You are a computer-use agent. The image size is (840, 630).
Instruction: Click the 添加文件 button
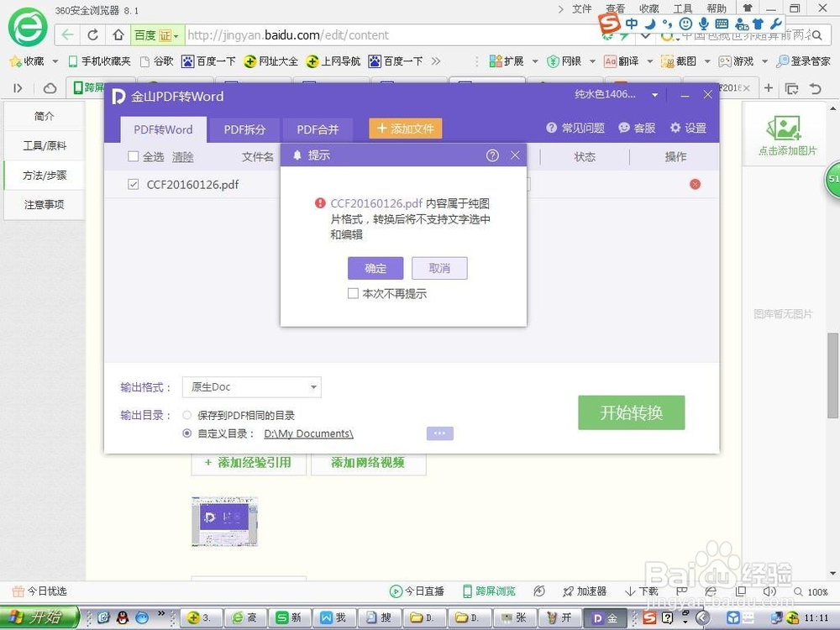pos(406,129)
